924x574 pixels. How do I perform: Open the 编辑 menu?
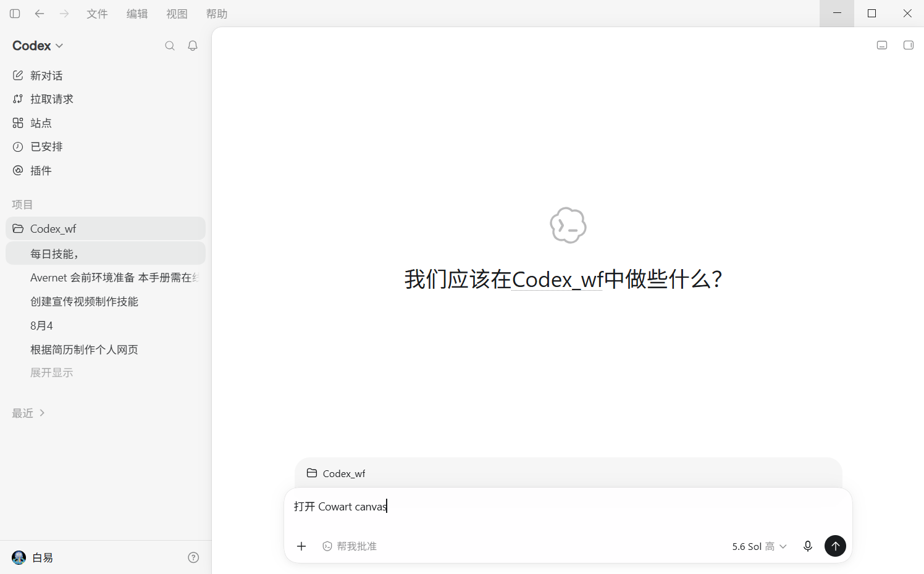pos(137,14)
